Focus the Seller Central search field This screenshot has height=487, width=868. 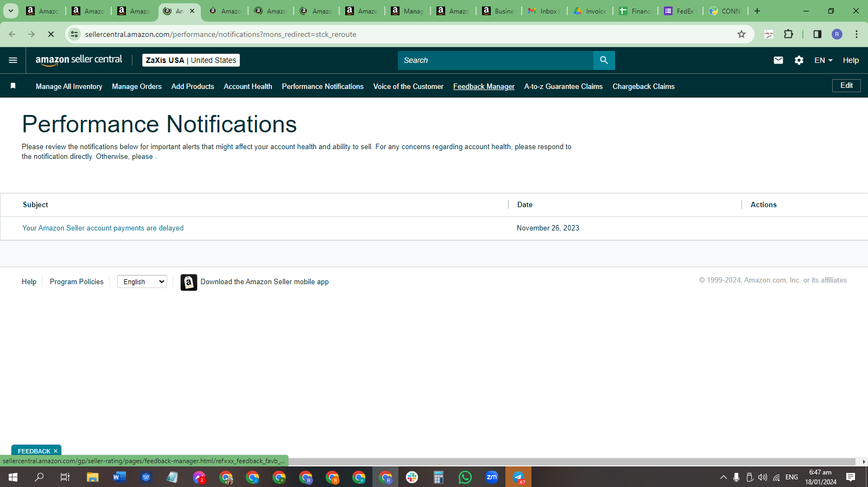pyautogui.click(x=496, y=60)
